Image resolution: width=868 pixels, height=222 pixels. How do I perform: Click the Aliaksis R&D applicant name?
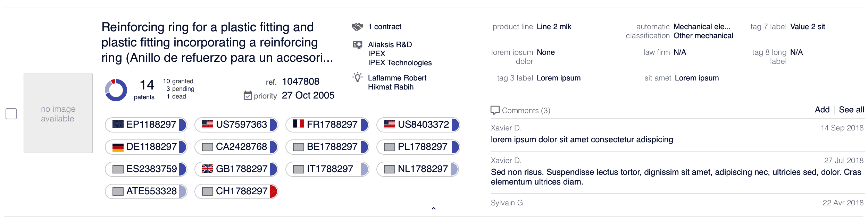tap(390, 45)
